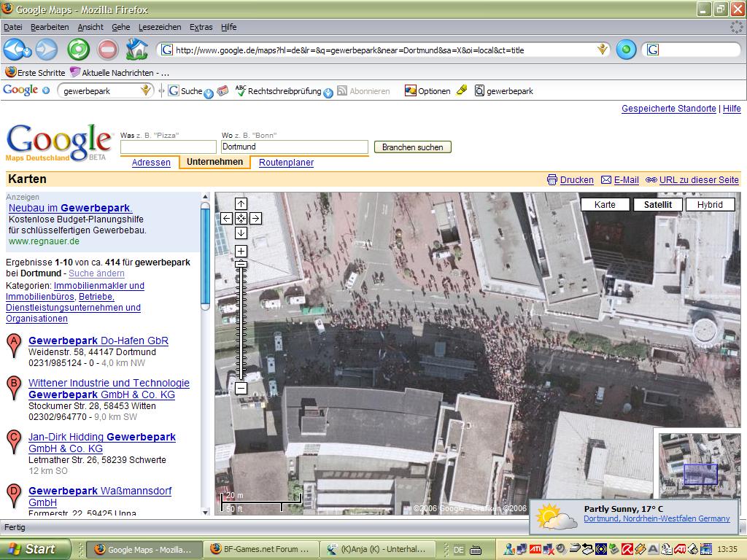The width and height of the screenshot is (747, 560).
Task: Click Rechtschreibprüfung in Google toolbar
Action: [279, 90]
